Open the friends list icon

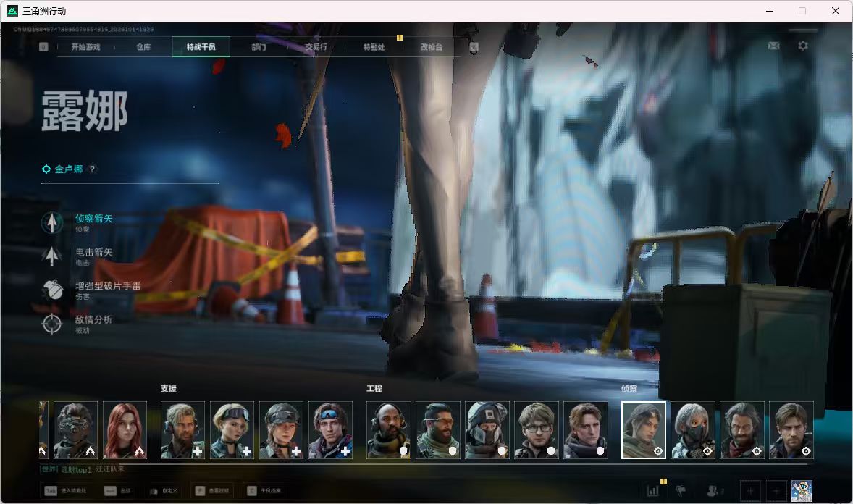click(714, 491)
